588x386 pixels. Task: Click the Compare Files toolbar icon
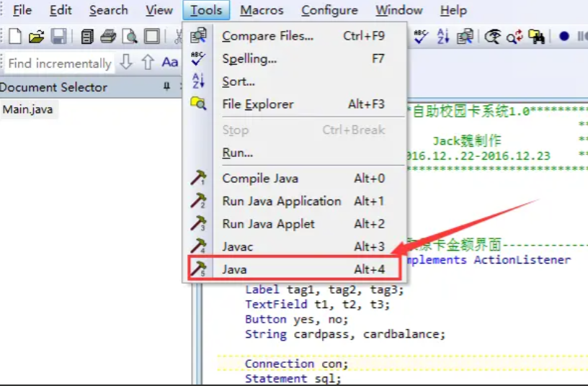click(x=465, y=36)
